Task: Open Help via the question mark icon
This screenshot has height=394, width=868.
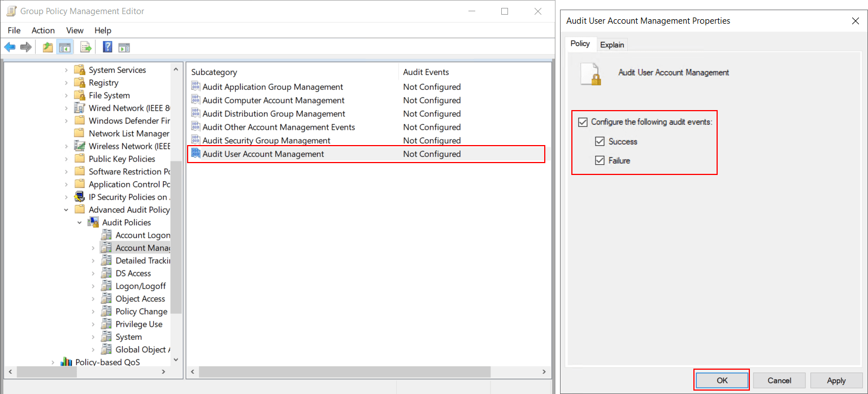Action: 107,47
